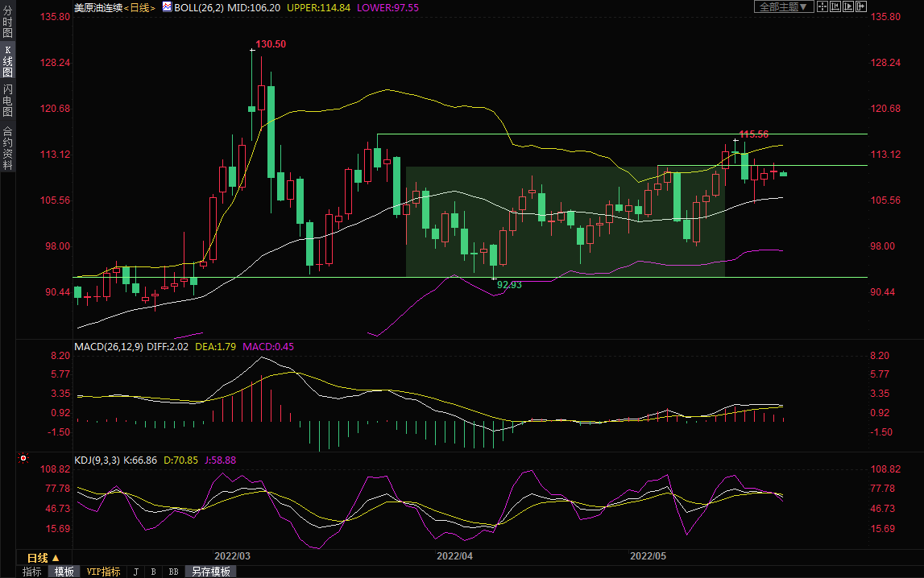Click the red marker icon left of KDJ

point(23,459)
